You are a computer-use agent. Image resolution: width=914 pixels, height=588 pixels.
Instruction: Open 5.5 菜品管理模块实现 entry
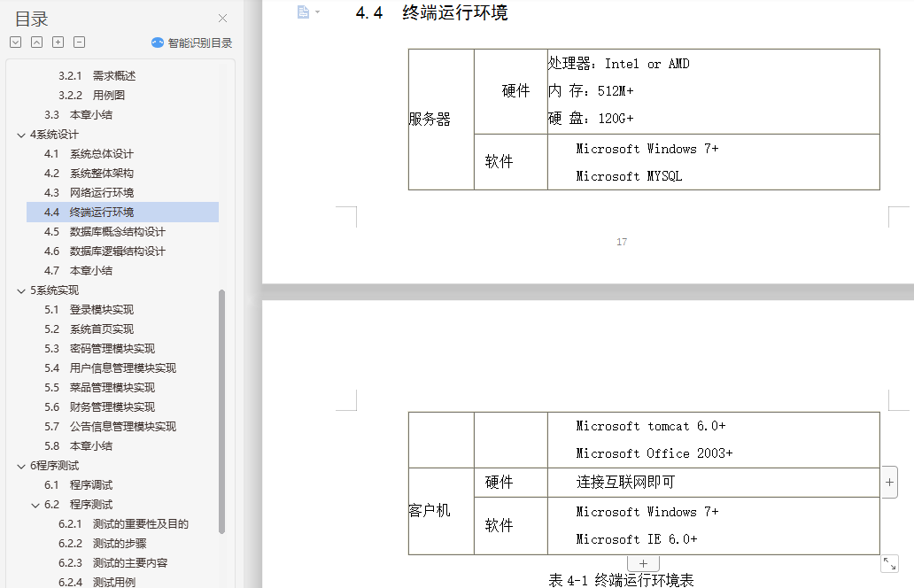[x=100, y=388]
